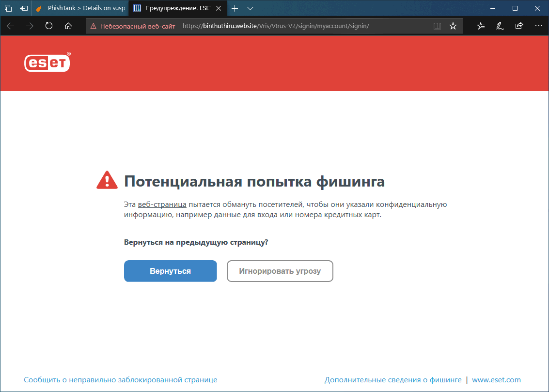Open the Hub favorites panel in Edge

tap(480, 26)
